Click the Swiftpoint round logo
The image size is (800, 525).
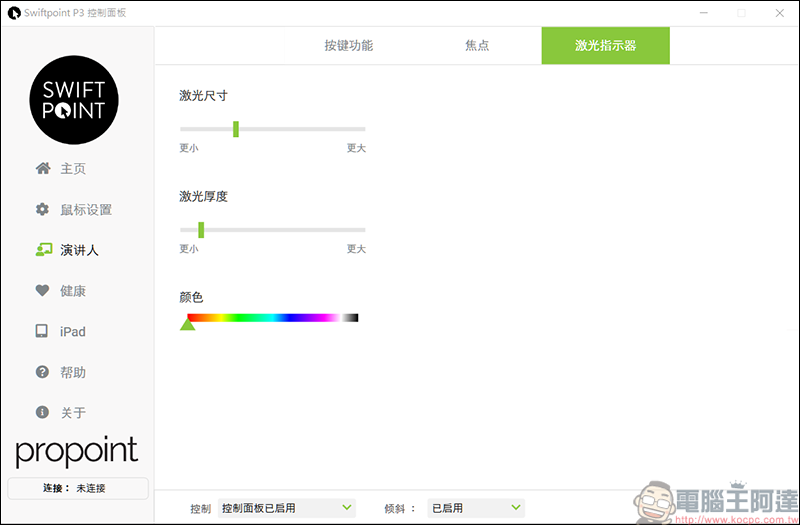point(74,100)
